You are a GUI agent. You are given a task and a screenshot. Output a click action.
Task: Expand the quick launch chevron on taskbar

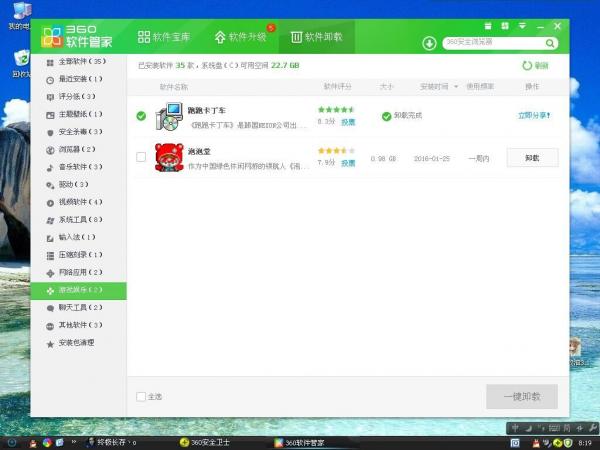pos(74,442)
